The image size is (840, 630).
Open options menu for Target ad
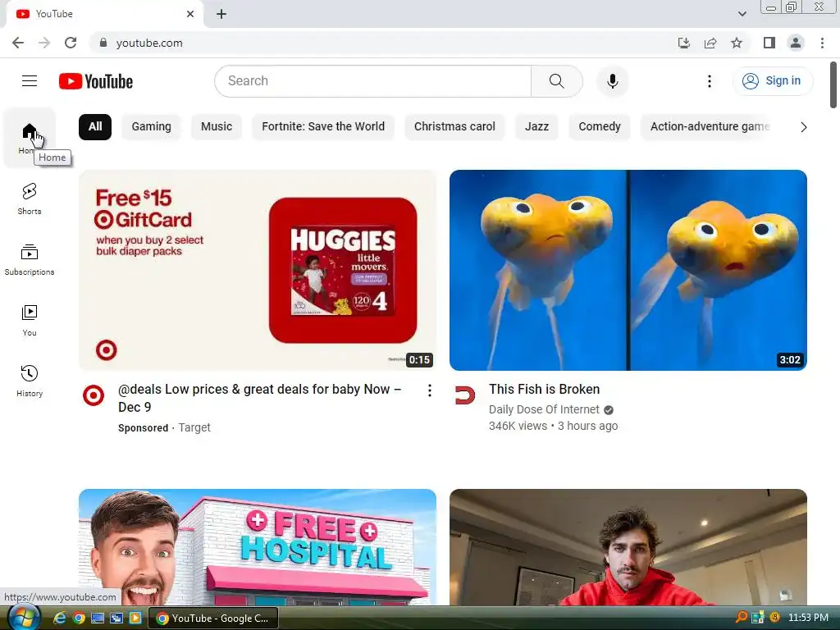[429, 390]
